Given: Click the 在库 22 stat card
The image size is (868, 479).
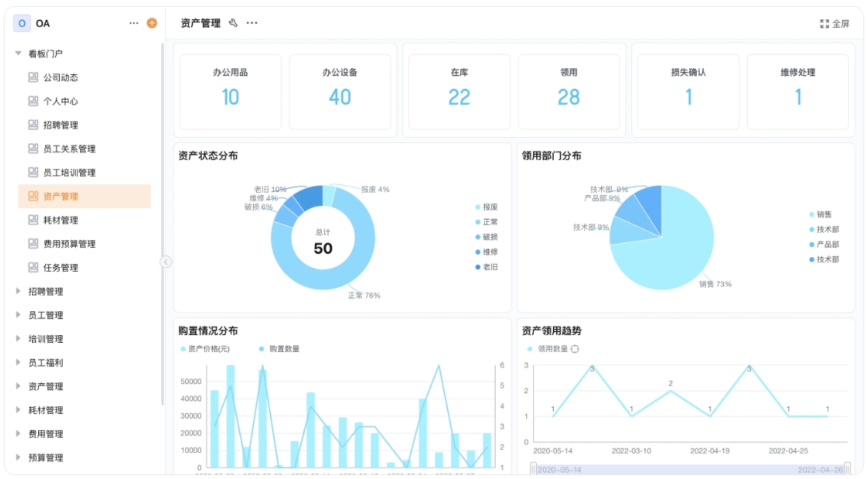Looking at the screenshot, I should pos(459,90).
